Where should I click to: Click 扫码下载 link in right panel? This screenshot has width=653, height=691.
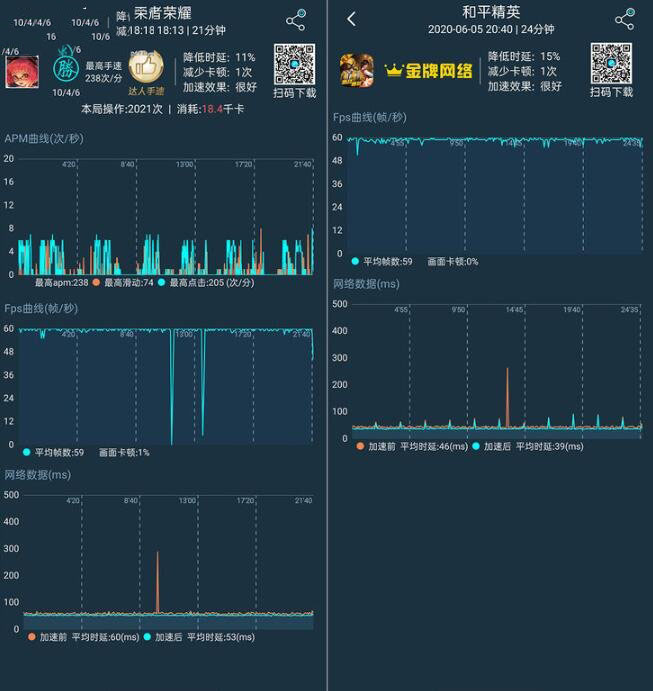(610, 92)
